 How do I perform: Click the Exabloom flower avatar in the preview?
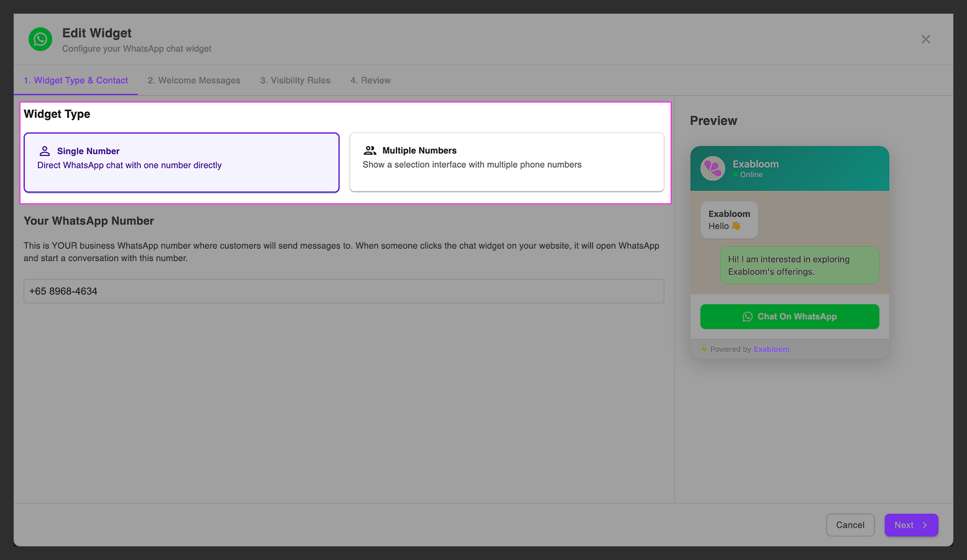point(713,168)
